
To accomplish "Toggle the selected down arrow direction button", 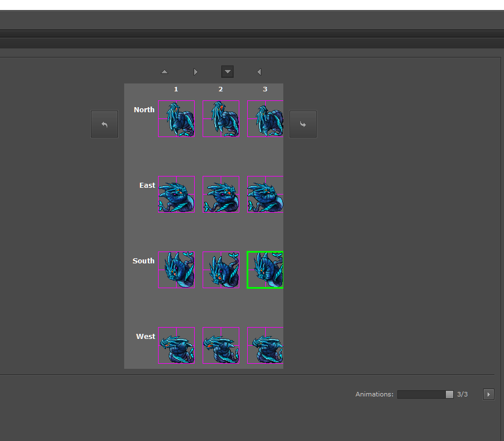I will (x=227, y=72).
